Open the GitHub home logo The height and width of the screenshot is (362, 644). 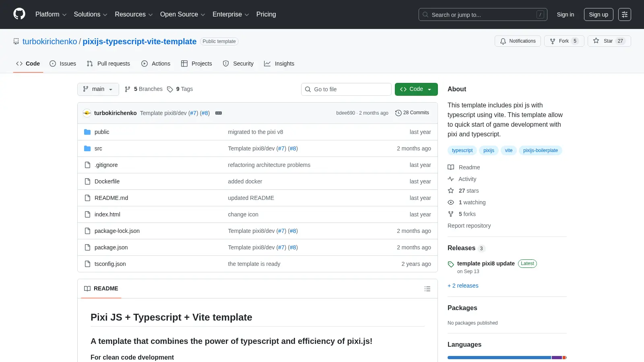click(19, 14)
